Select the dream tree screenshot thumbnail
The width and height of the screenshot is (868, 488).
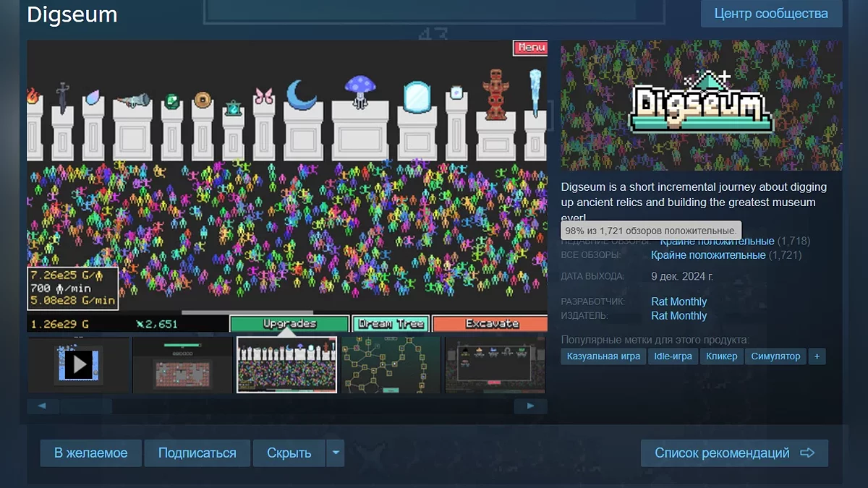[x=391, y=364]
